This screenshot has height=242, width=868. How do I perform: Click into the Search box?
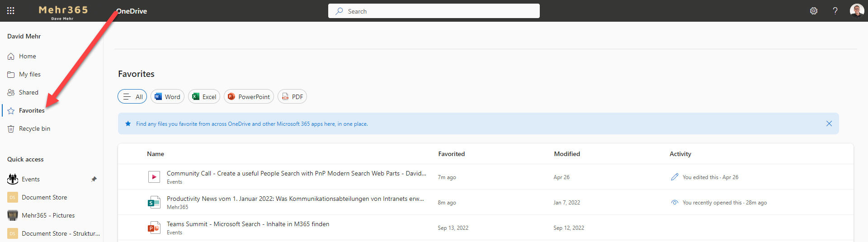434,11
